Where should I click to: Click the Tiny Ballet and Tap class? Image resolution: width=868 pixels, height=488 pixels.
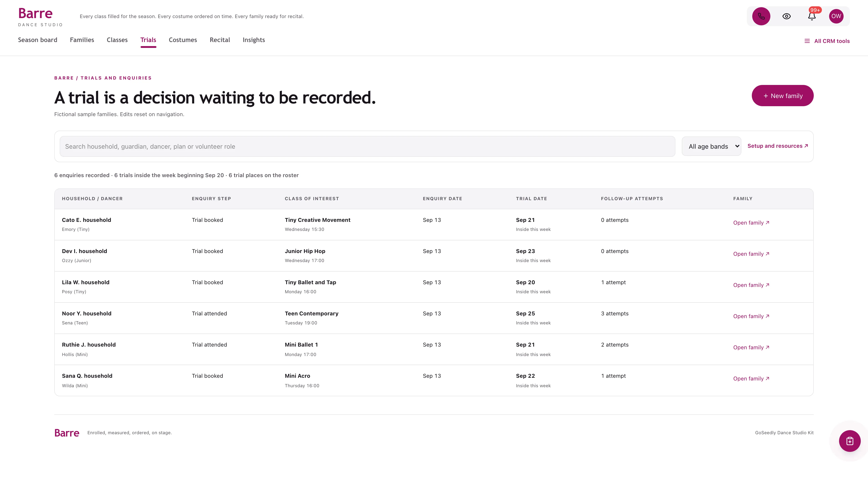(310, 282)
